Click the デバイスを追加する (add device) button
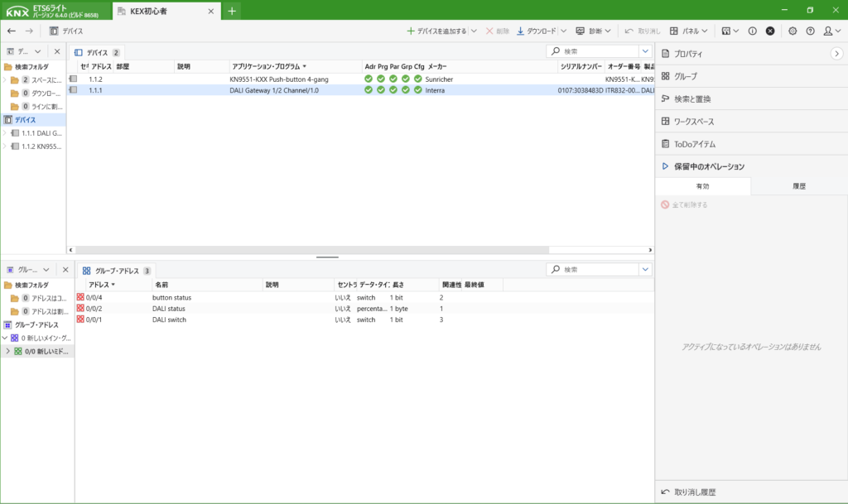The width and height of the screenshot is (848, 504). [x=436, y=31]
